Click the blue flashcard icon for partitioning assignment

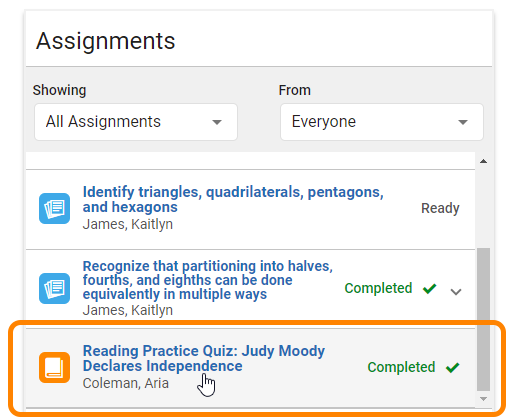click(54, 288)
